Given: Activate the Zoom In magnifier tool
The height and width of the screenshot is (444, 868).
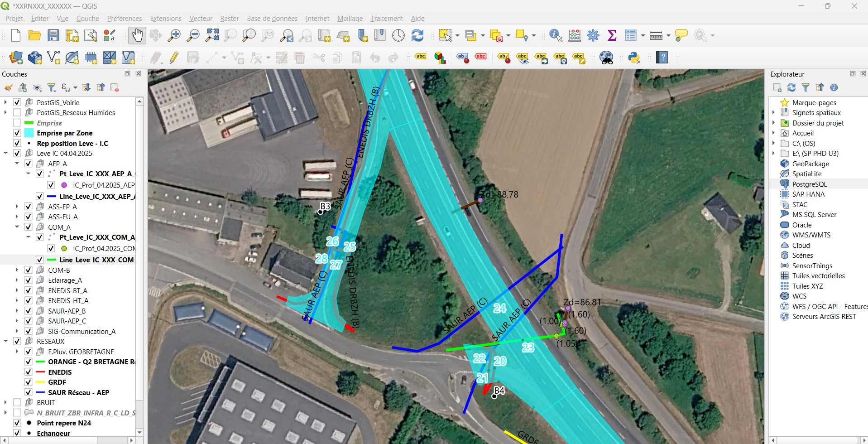Looking at the screenshot, I should (174, 35).
